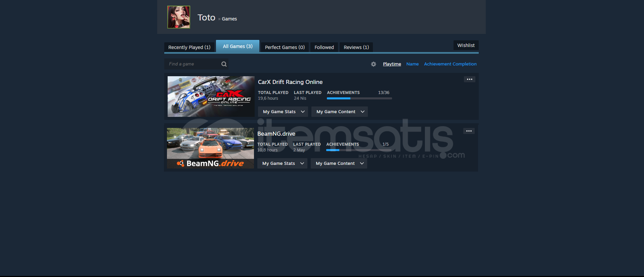Screen dimensions: 644x277
Task: Open CarX Drift Racing Online options menu
Action: [470, 79]
